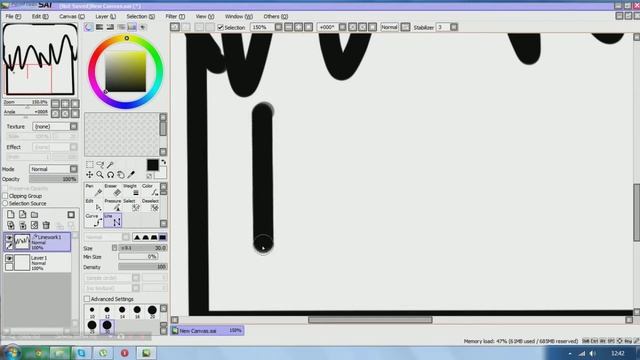This screenshot has height=360, width=640.
Task: Select the Hand pan tool
Action: (121, 175)
